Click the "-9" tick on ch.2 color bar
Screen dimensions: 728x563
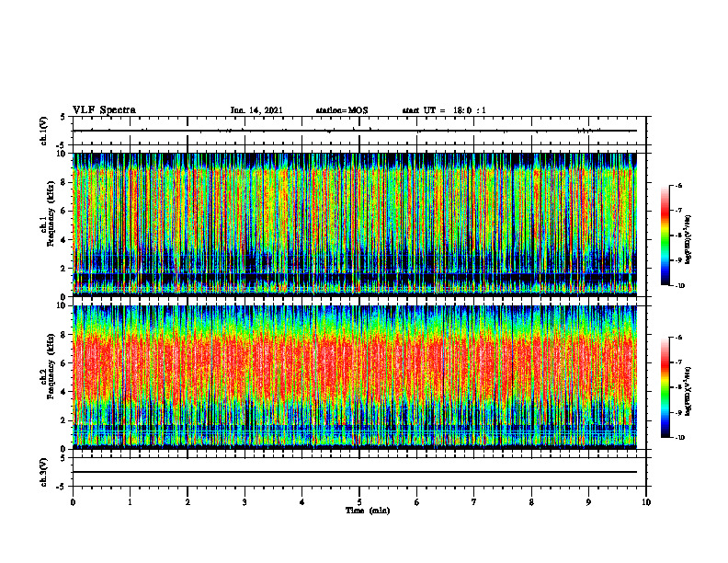[x=678, y=412]
